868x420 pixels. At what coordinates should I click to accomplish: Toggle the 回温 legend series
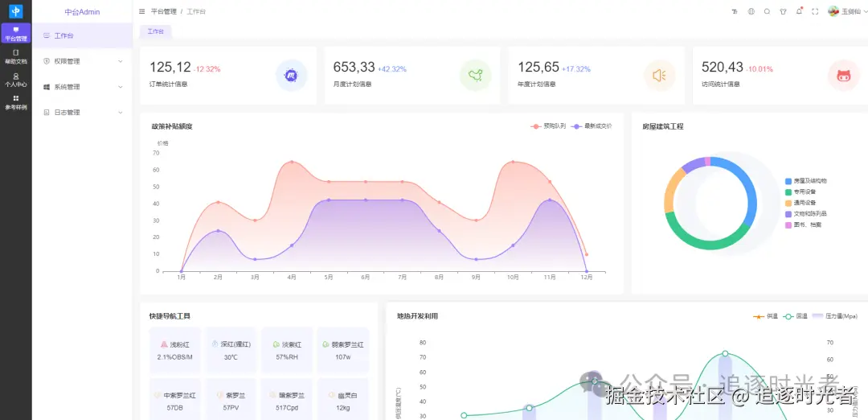click(796, 316)
